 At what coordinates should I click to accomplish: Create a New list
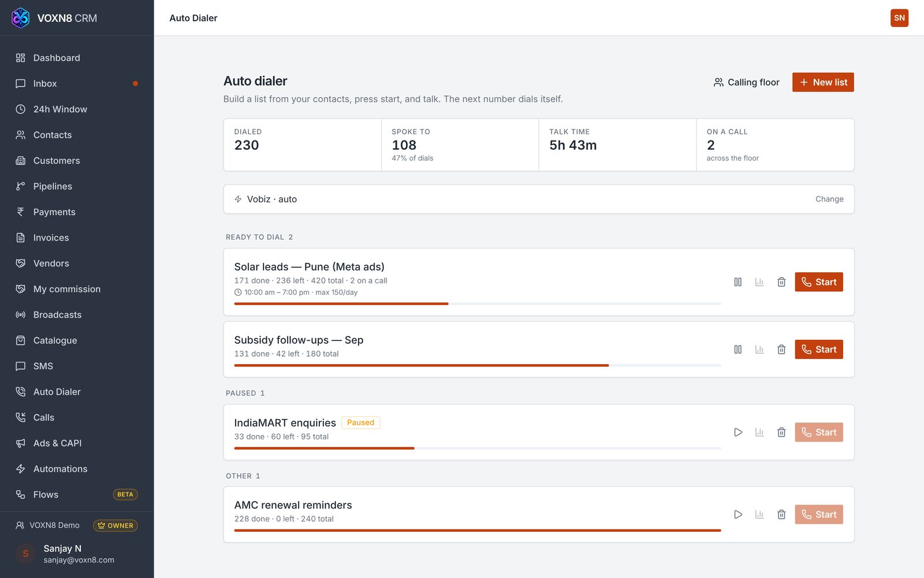pyautogui.click(x=823, y=82)
